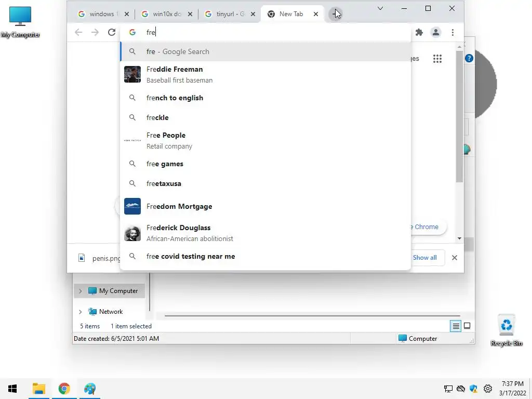This screenshot has width=532, height=399.
Task: Switch File Explorer to large icons view
Action: coord(467,326)
